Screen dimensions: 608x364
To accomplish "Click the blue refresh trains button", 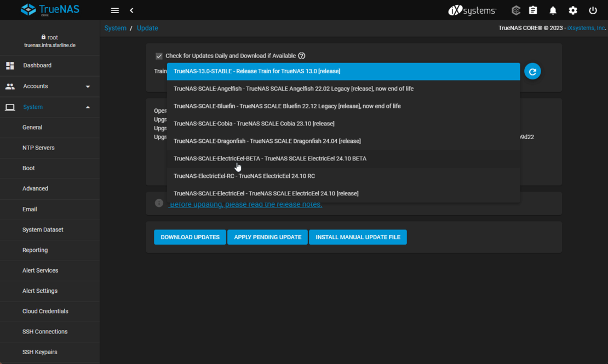I will pos(532,71).
